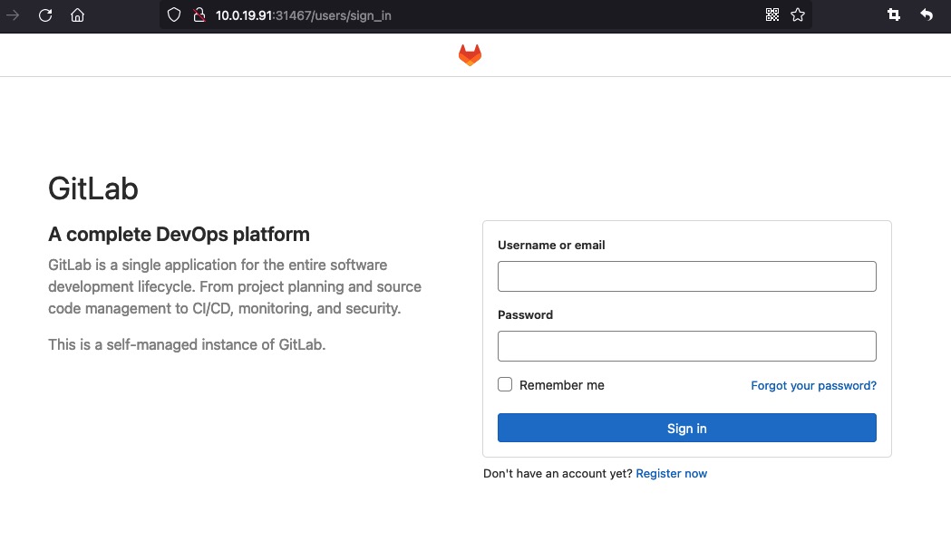Open the shield tracking protection icon

pos(174,15)
